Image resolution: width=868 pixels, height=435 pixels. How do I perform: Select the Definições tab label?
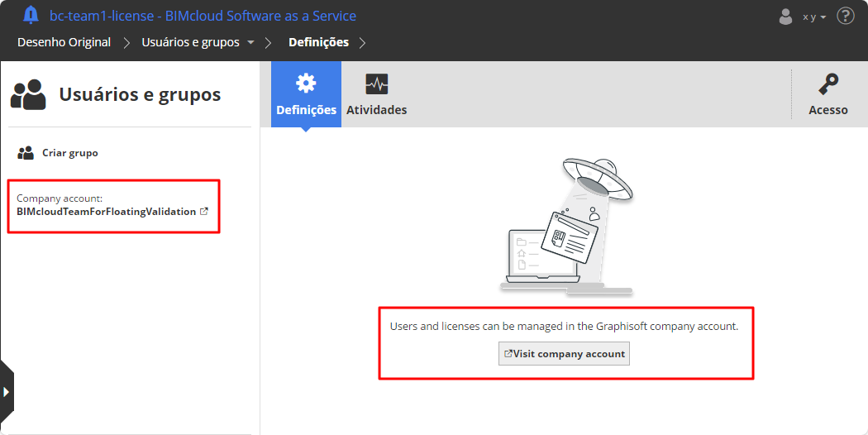(x=306, y=110)
